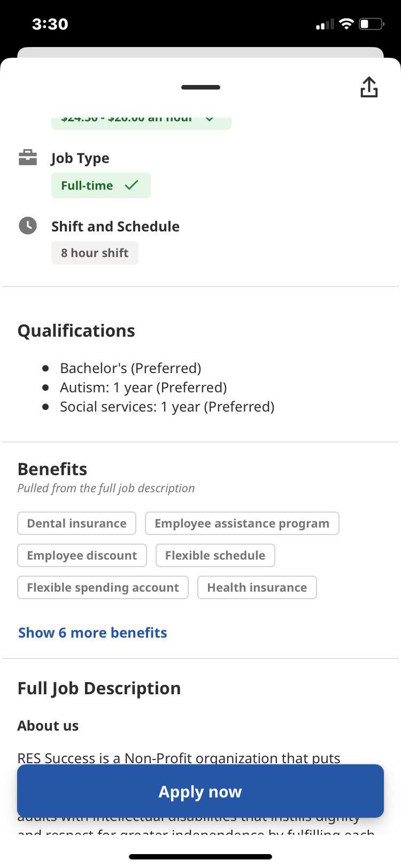Tap the battery status icon
The width and height of the screenshot is (401, 868).
pos(371,24)
